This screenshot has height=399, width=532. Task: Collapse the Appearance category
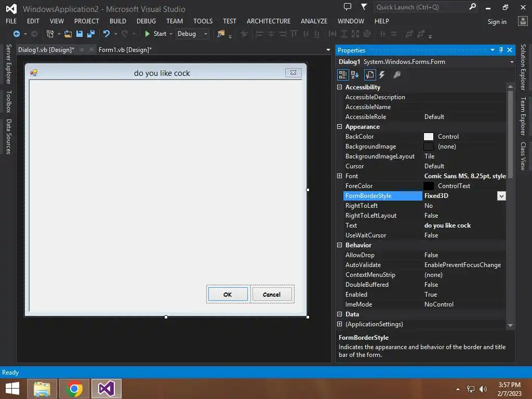[339, 127]
